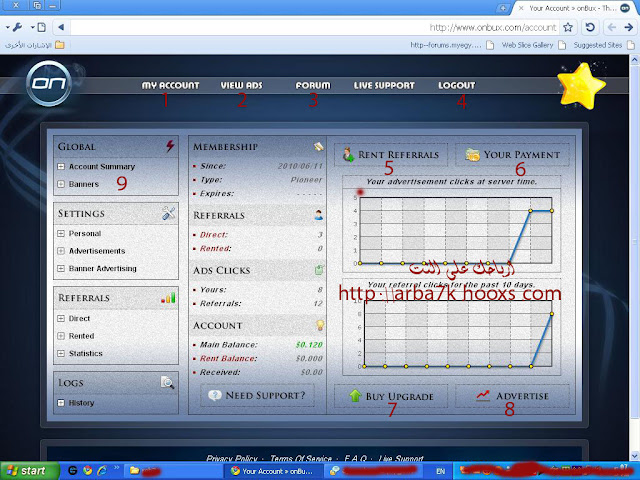
Task: Click the membership type Pioneer value
Action: pyautogui.click(x=307, y=180)
